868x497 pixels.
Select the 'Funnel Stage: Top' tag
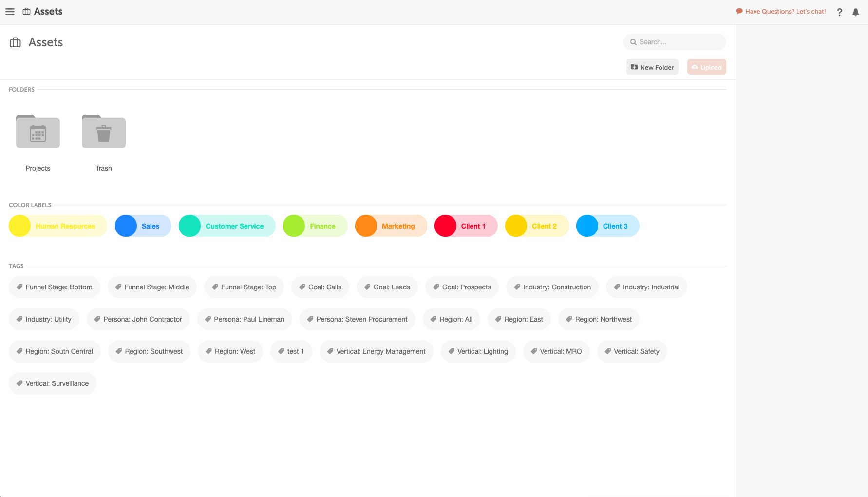pos(244,287)
